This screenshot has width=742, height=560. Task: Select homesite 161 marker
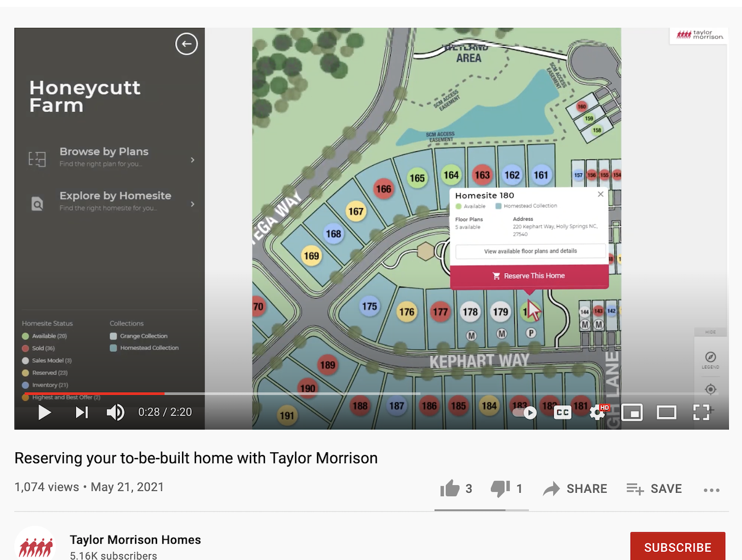pos(541,174)
